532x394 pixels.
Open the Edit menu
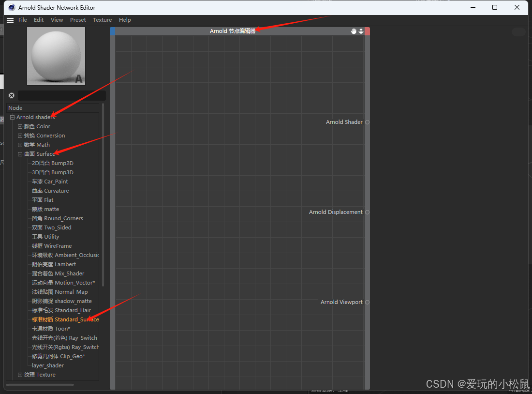pyautogui.click(x=39, y=20)
